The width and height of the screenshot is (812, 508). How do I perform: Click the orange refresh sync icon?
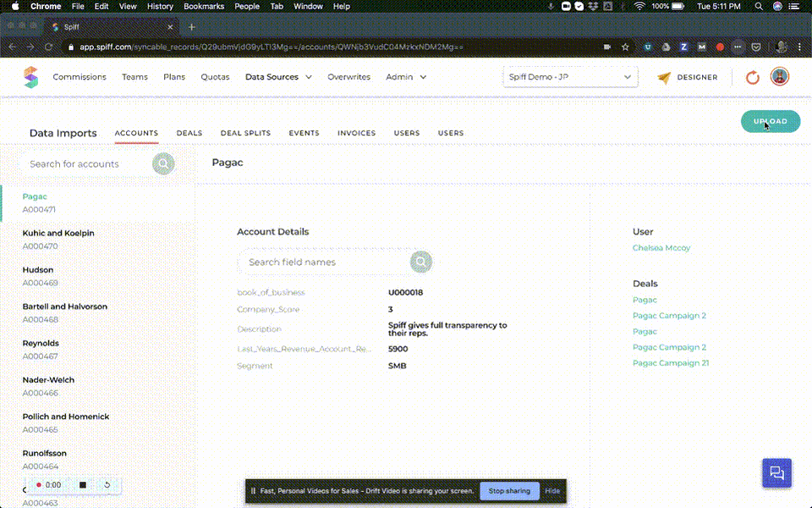(x=753, y=77)
